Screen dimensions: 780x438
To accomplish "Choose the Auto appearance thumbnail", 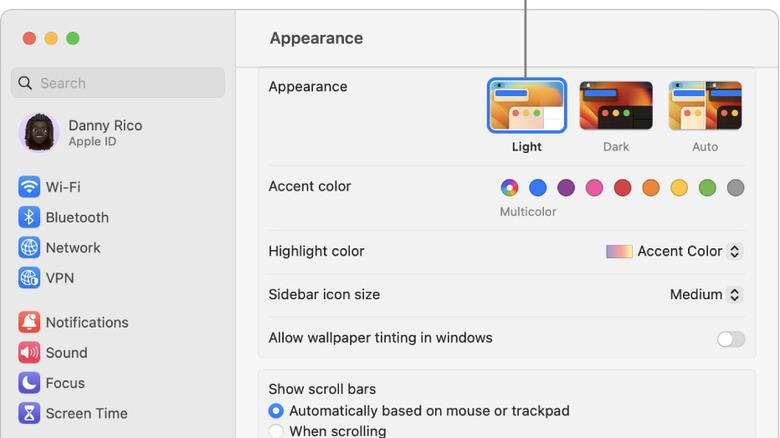I will coord(705,106).
